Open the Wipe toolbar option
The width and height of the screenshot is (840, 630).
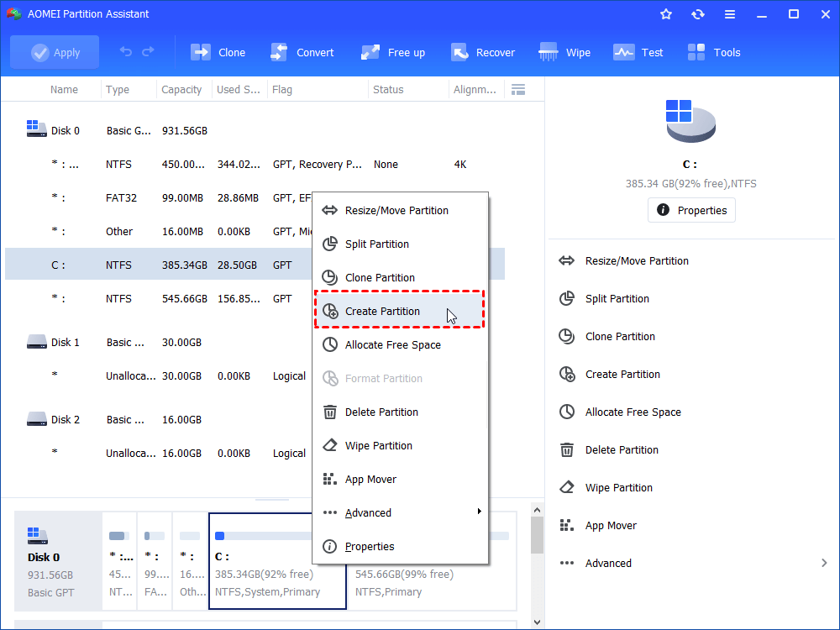click(564, 52)
